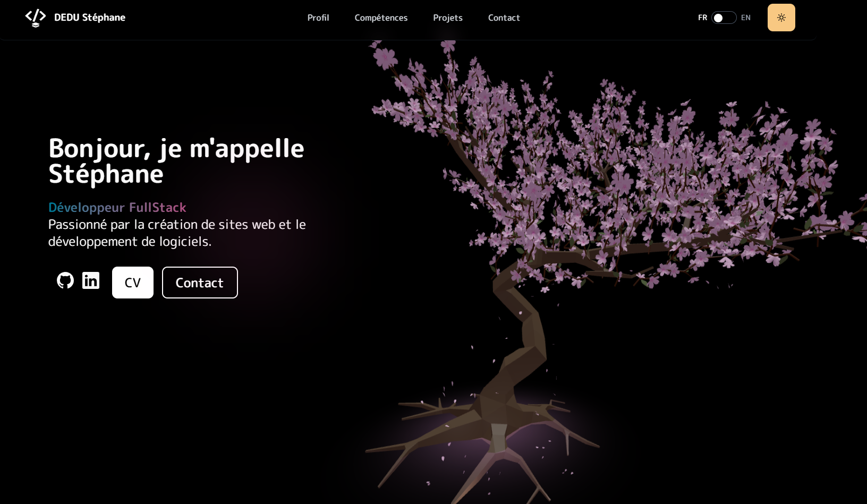Image resolution: width=867 pixels, height=504 pixels.
Task: Switch to light theme with sun button
Action: tap(781, 18)
